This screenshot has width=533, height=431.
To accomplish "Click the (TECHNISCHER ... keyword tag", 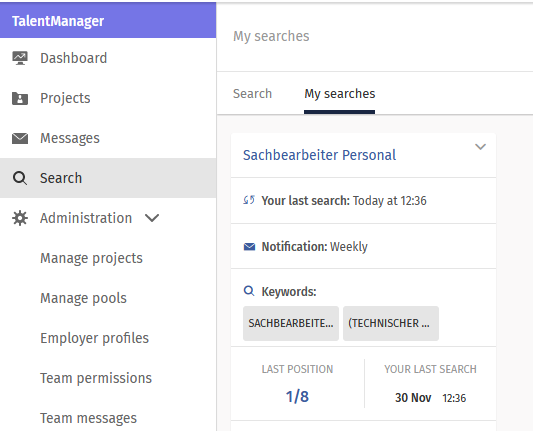I will (391, 323).
